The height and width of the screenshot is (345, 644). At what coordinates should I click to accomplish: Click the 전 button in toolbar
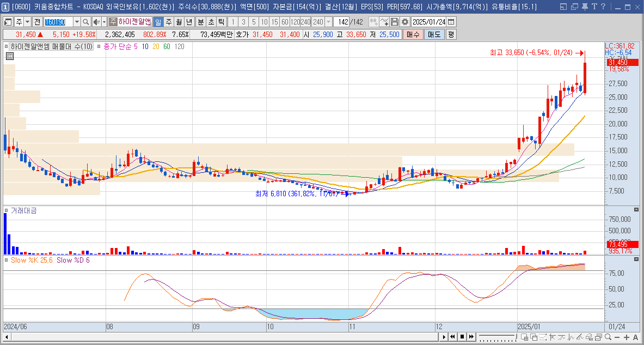(37, 22)
